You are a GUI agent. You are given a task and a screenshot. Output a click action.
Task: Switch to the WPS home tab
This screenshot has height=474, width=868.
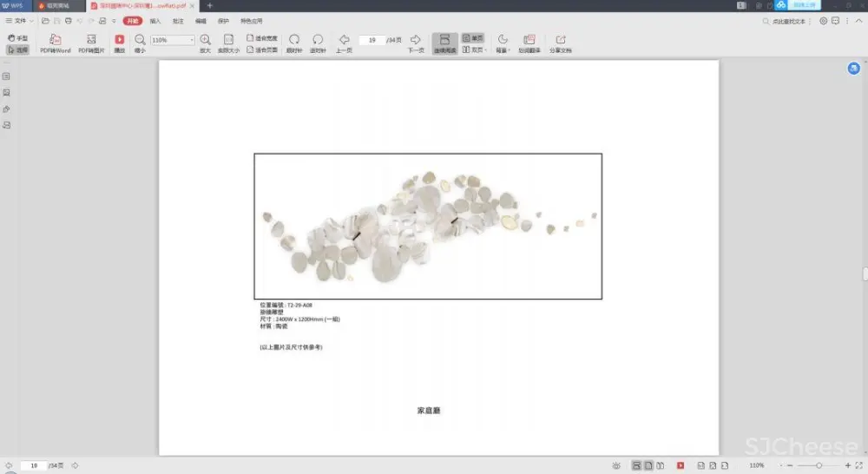16,5
